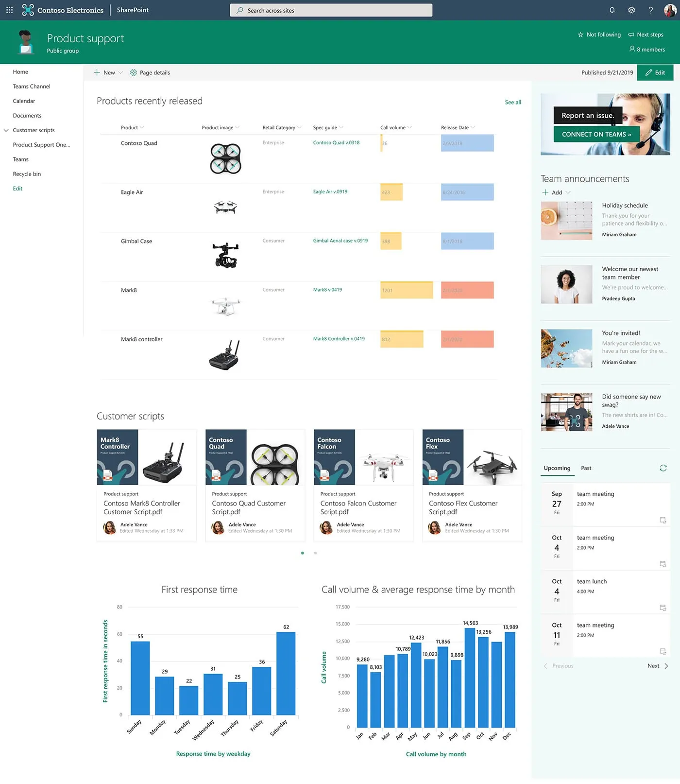Toggle Not following star

click(x=580, y=35)
